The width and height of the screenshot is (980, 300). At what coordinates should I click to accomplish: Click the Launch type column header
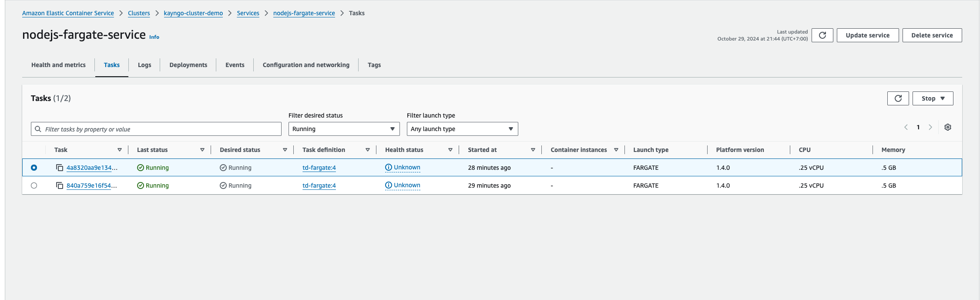pyautogui.click(x=651, y=150)
